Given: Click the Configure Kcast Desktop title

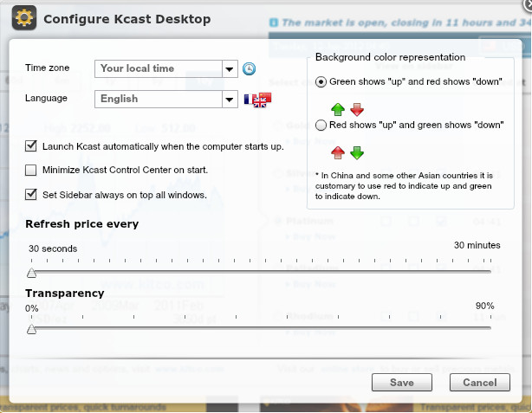Looking at the screenshot, I should pyautogui.click(x=127, y=19).
